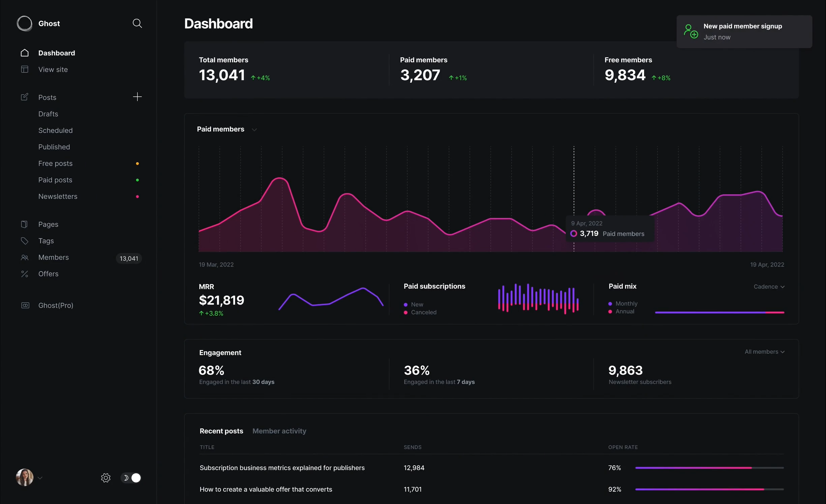This screenshot has width=826, height=504.
Task: Select the Recent posts tab
Action: pos(221,431)
